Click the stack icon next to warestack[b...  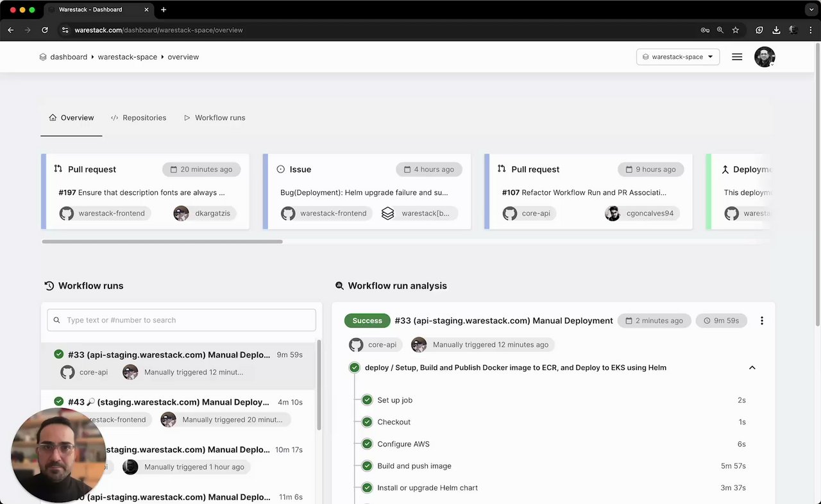[387, 214]
